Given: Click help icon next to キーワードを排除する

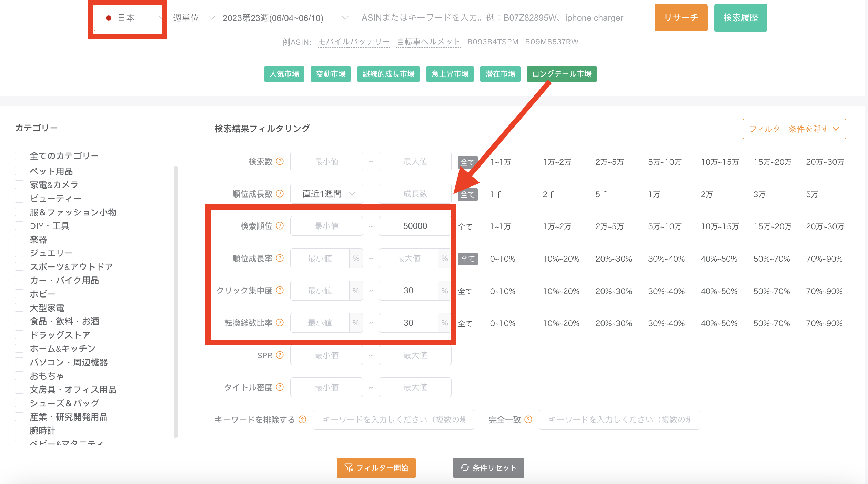Looking at the screenshot, I should [x=302, y=420].
